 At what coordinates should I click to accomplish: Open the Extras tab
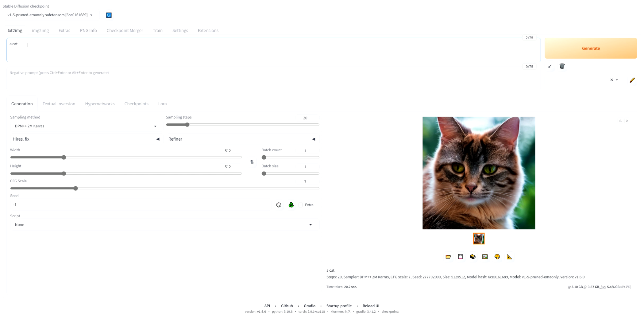(64, 30)
